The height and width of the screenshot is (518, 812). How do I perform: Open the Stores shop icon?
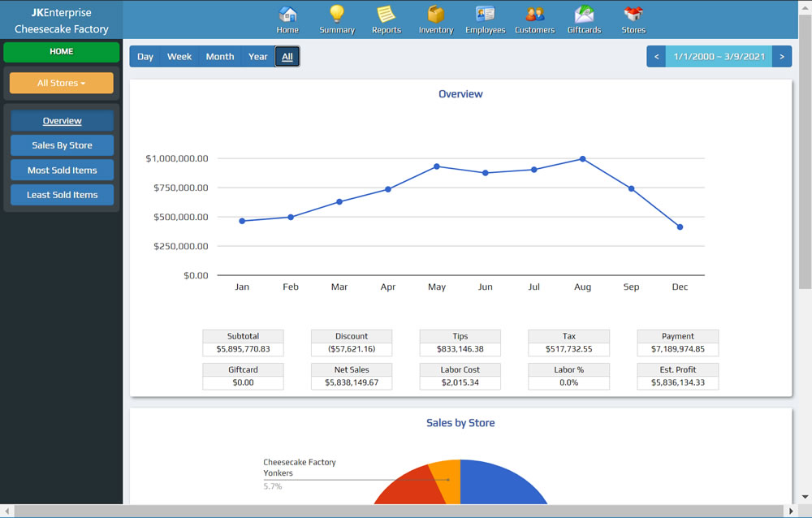pos(633,14)
